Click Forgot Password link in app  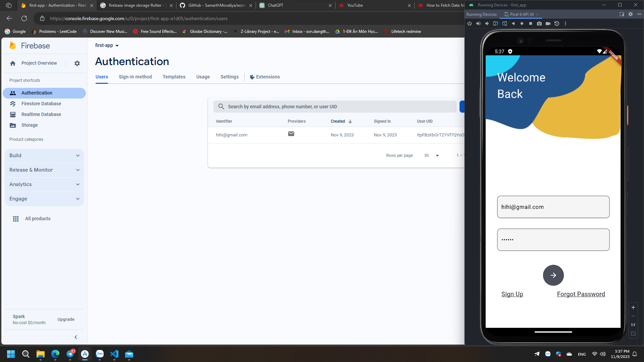581,294
